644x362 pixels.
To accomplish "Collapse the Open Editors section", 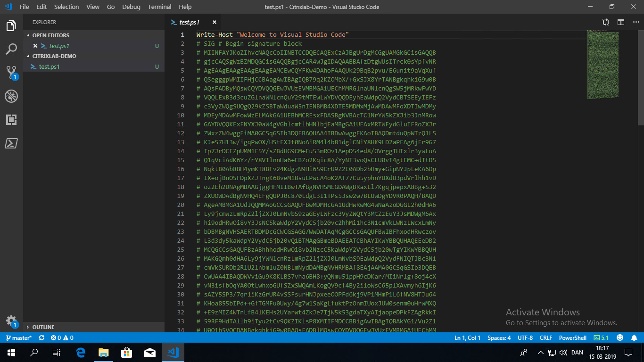I will tap(93, 35).
